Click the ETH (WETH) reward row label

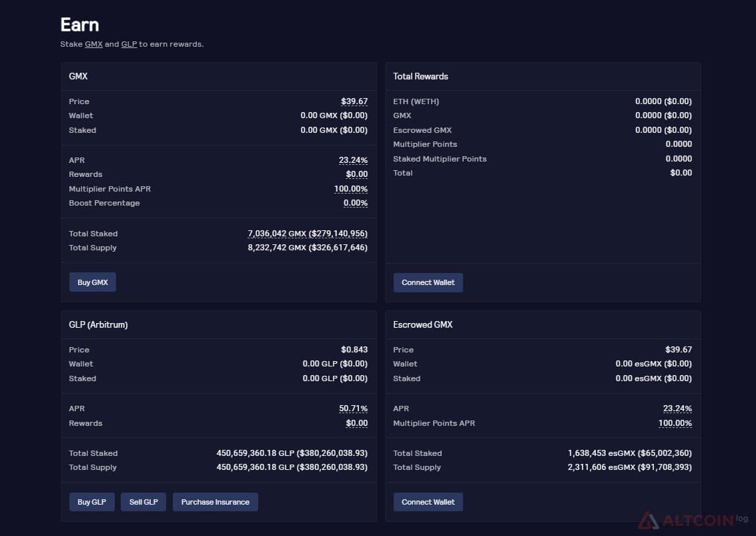tap(416, 101)
